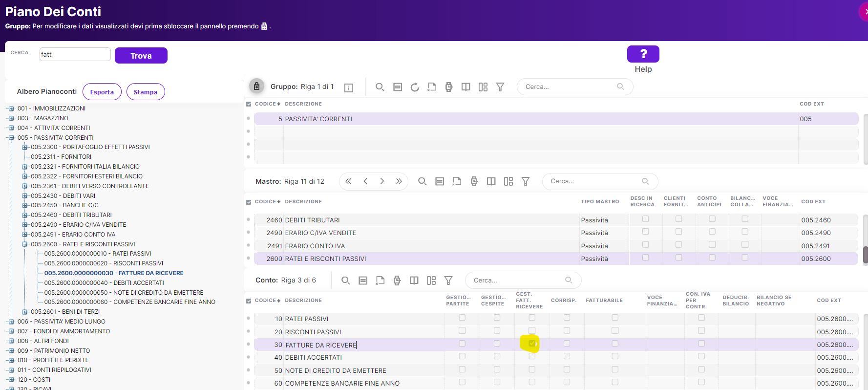The width and height of the screenshot is (868, 390).
Task: Click the Trova button
Action: [x=141, y=56]
